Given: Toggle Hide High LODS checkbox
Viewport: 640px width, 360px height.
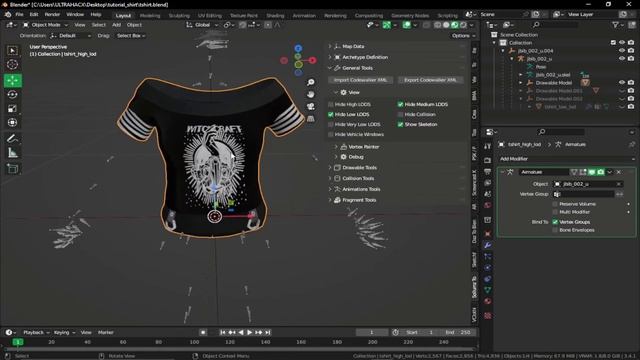Looking at the screenshot, I should [331, 104].
